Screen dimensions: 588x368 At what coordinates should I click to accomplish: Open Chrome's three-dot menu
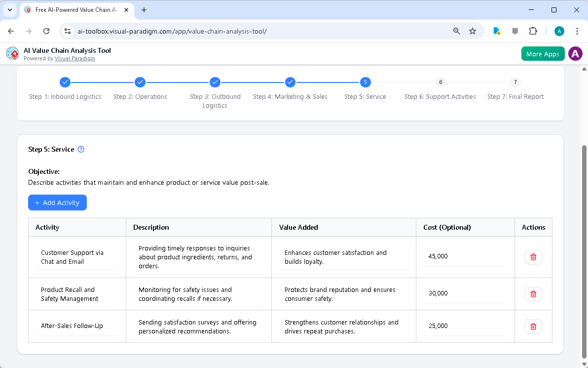click(577, 31)
